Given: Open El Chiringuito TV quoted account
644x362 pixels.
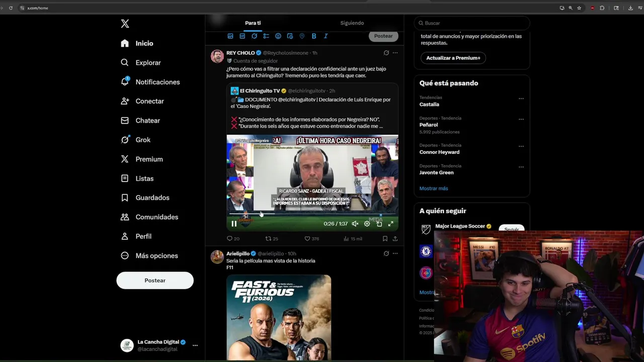Looking at the screenshot, I should coord(260,91).
